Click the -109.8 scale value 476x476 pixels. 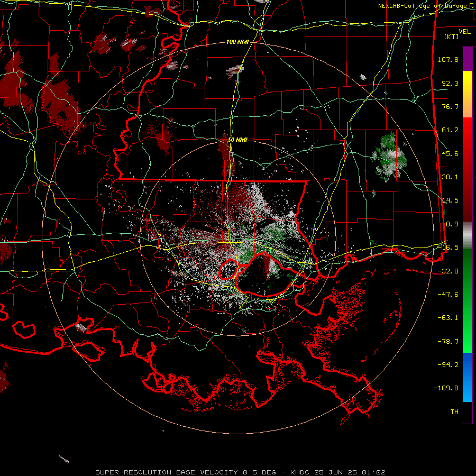click(x=446, y=388)
